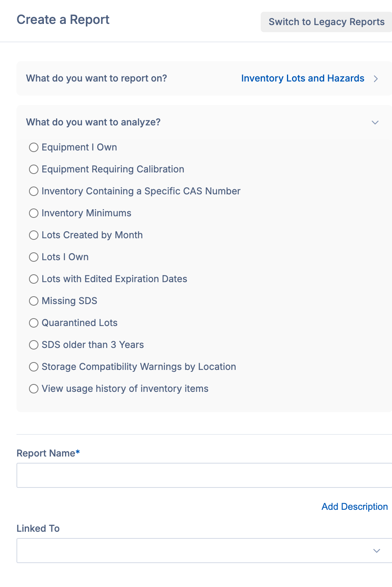Select Lots with Edited Expiration Dates
Image resolution: width=392 pixels, height=587 pixels.
tap(34, 279)
